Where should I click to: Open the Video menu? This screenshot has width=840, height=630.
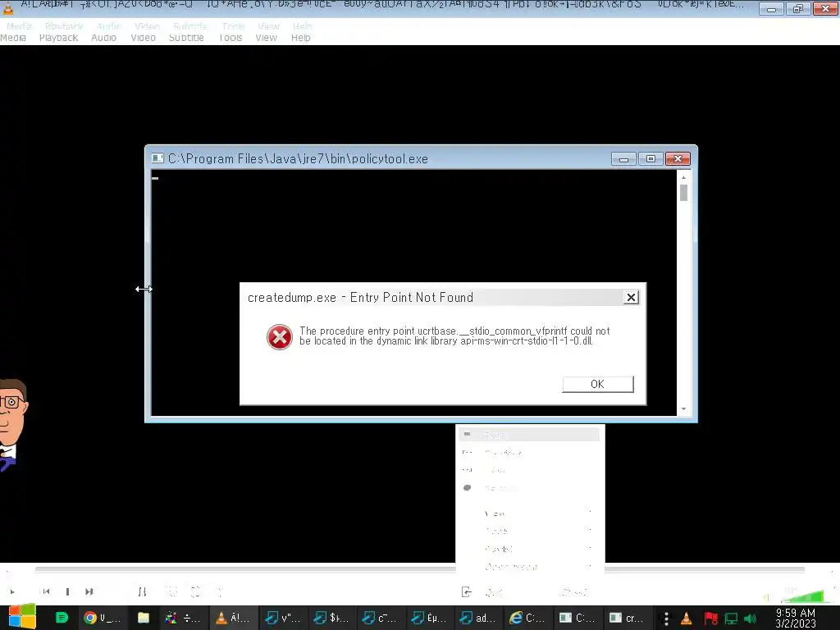[x=143, y=38]
